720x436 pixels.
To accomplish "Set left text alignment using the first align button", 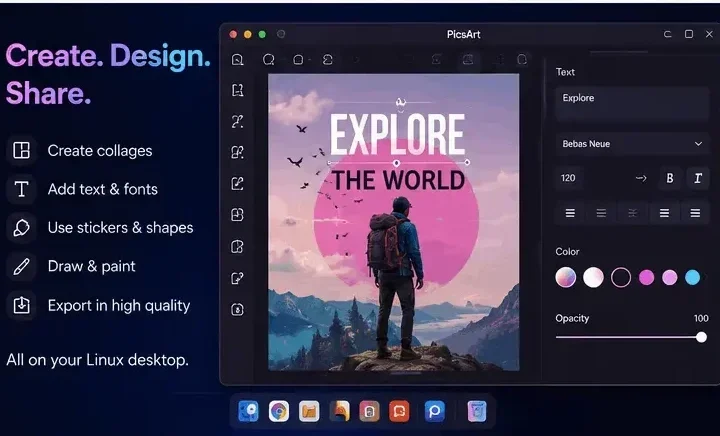I will tap(570, 213).
